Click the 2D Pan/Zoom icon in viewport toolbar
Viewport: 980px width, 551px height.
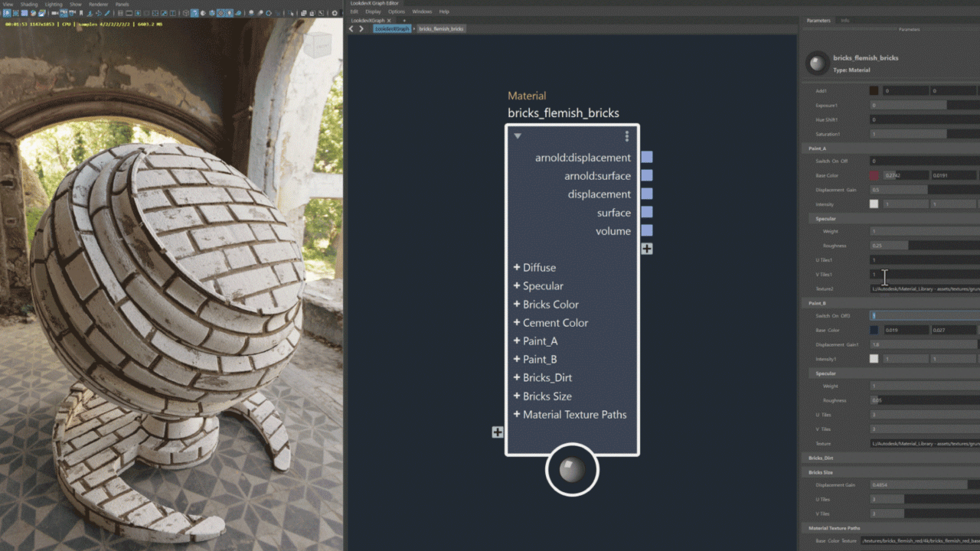tap(99, 13)
